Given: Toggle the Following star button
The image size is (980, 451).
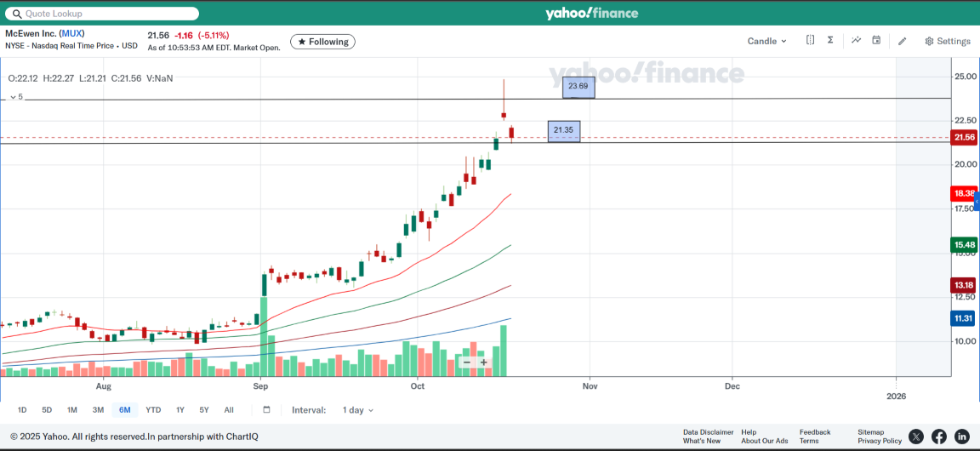Looking at the screenshot, I should [x=322, y=42].
